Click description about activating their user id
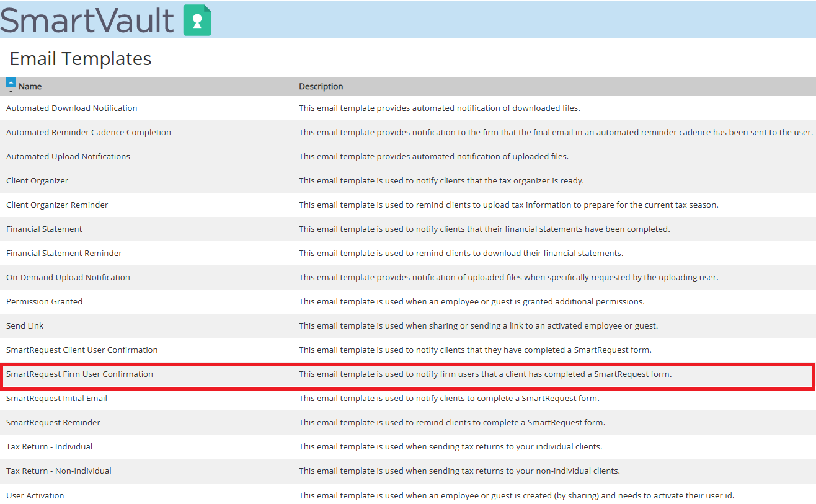This screenshot has height=504, width=816. coord(517,495)
